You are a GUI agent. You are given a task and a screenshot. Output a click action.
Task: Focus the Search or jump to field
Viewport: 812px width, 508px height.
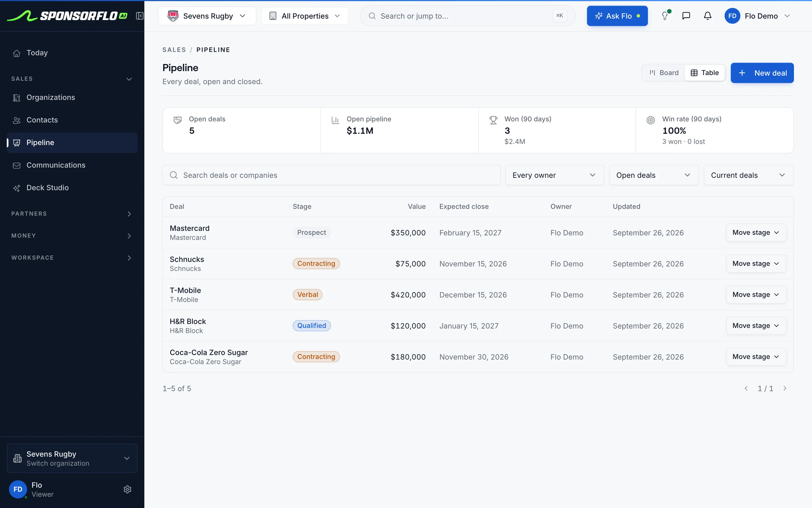point(467,16)
